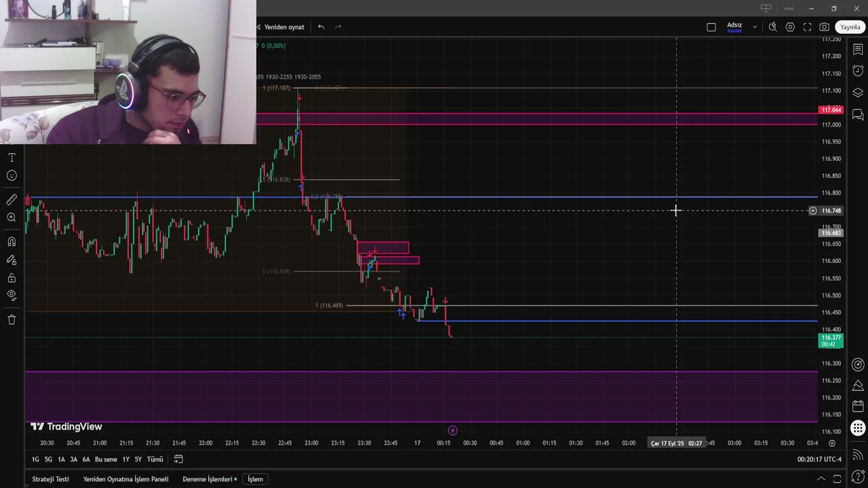Open the Chats panel icon
The height and width of the screenshot is (488, 868).
[x=858, y=115]
